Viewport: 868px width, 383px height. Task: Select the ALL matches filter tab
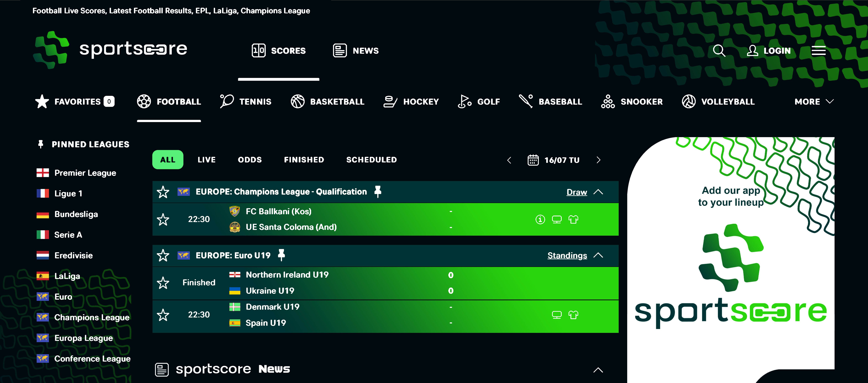[168, 160]
